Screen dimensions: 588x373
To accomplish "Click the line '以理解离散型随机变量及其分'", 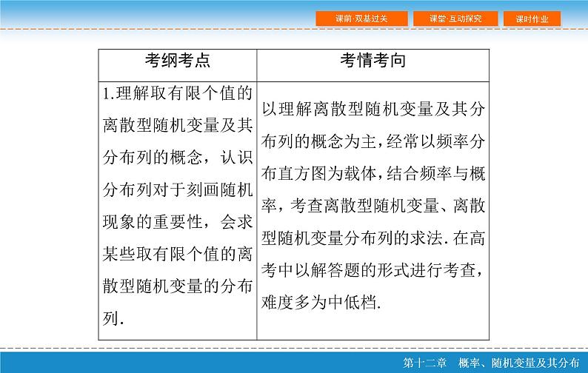I will click(x=373, y=109).
